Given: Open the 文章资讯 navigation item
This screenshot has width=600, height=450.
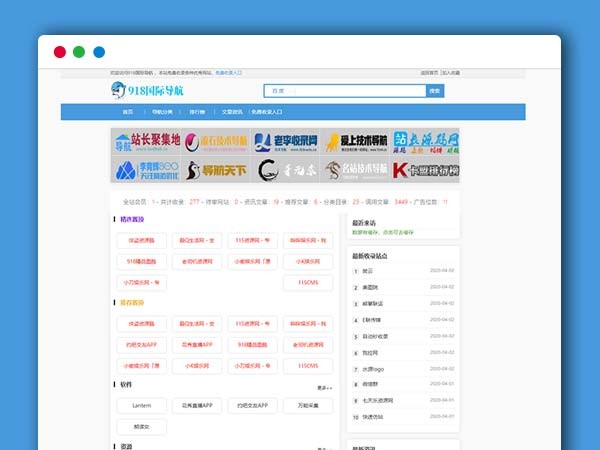Looking at the screenshot, I should pyautogui.click(x=232, y=112).
